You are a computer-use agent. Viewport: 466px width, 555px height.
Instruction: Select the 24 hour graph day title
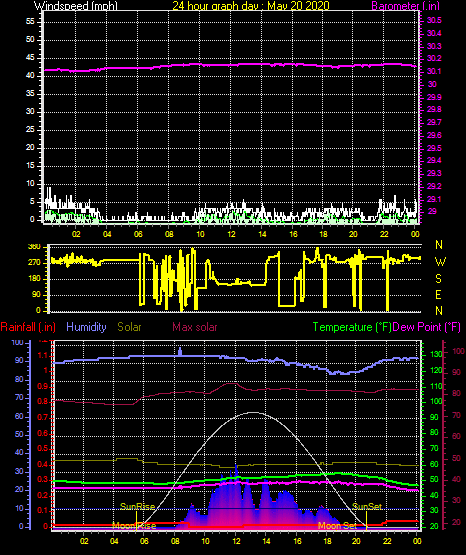click(x=251, y=6)
